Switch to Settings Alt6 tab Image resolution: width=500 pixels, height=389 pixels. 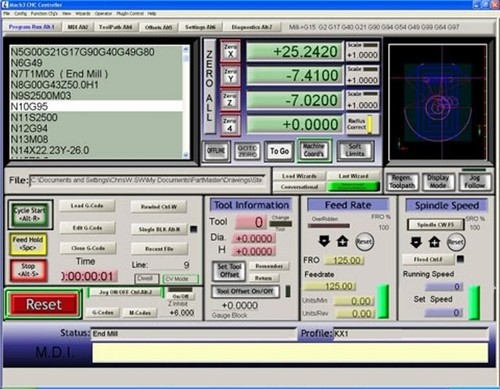tap(200, 27)
